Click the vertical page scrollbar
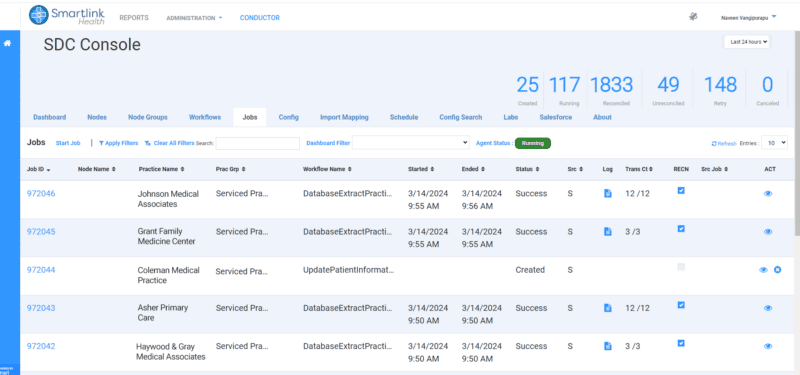This screenshot has height=375, width=800. click(x=796, y=133)
